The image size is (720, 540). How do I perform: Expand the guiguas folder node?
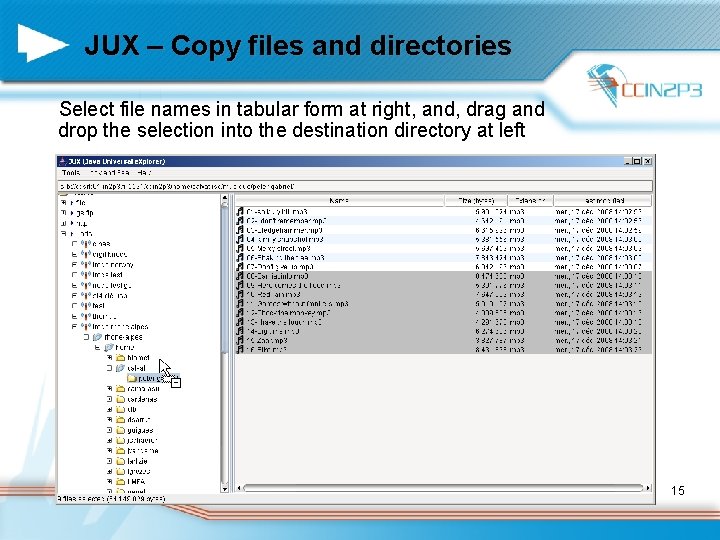[109, 430]
